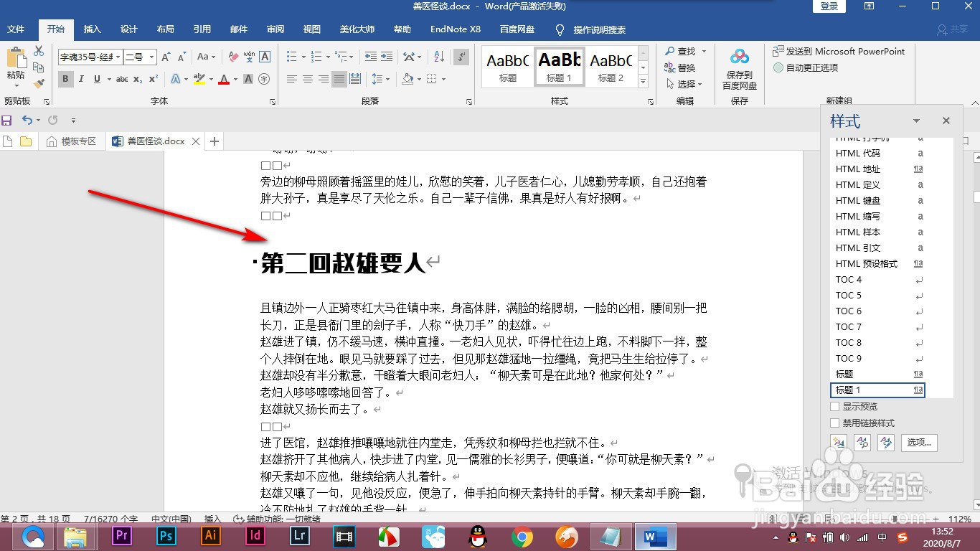
Task: Toggle show paragraph marks button
Action: point(461,57)
